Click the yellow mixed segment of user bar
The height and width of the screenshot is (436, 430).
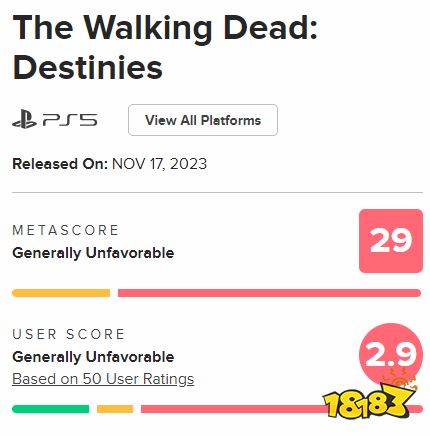pyautogui.click(x=115, y=409)
